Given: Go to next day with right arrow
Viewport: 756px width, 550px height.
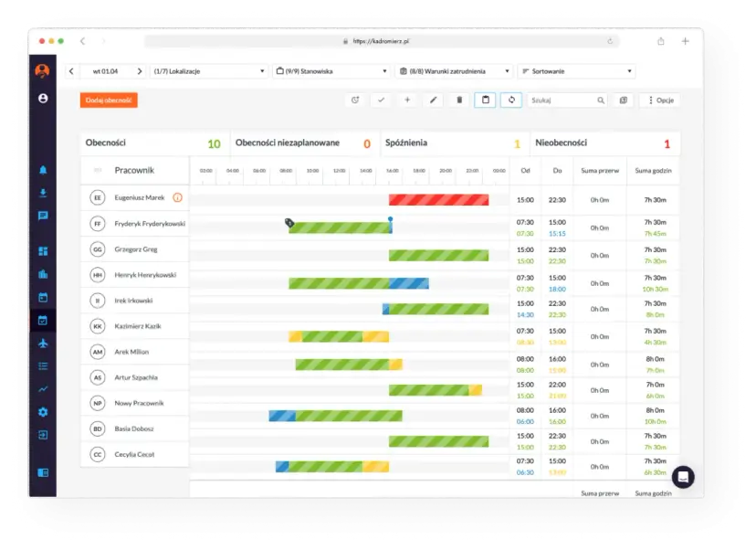Looking at the screenshot, I should 139,71.
